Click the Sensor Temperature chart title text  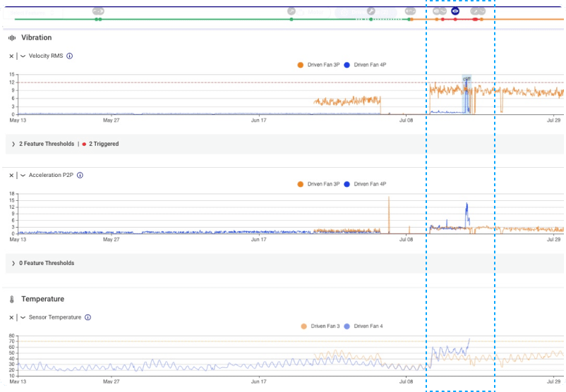pyautogui.click(x=55, y=317)
